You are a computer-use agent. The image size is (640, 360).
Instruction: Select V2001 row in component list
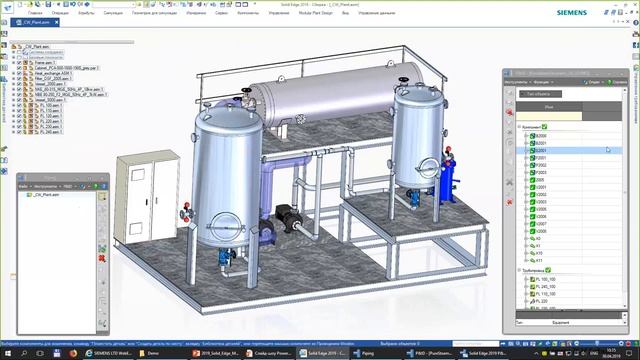pyautogui.click(x=569, y=187)
